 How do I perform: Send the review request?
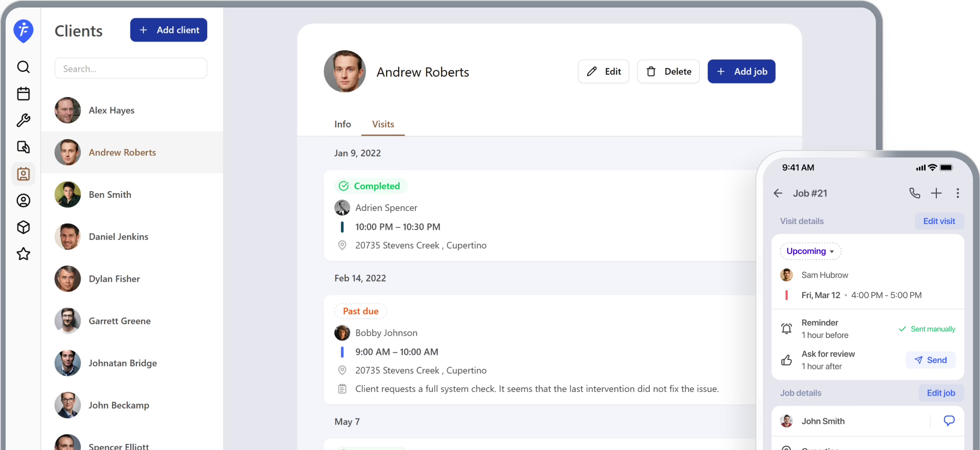(931, 360)
